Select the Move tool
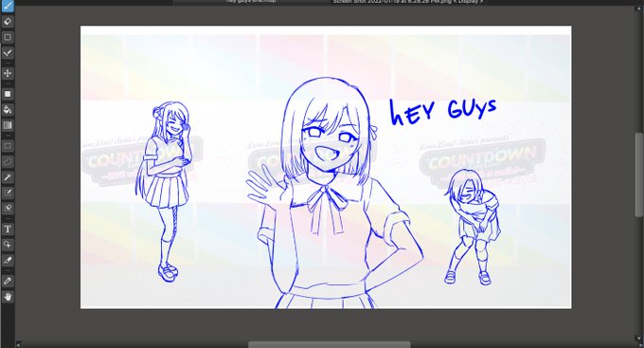644x348 pixels. pyautogui.click(x=8, y=74)
